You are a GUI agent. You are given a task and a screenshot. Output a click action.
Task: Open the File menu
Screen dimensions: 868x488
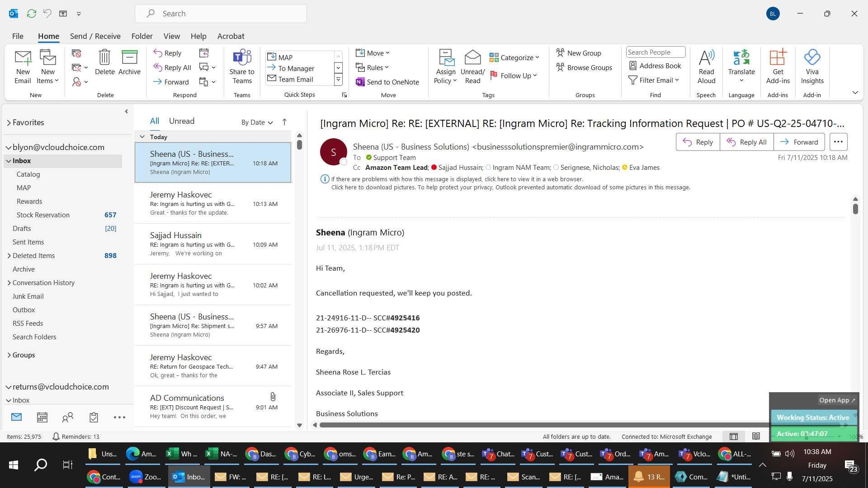point(18,36)
